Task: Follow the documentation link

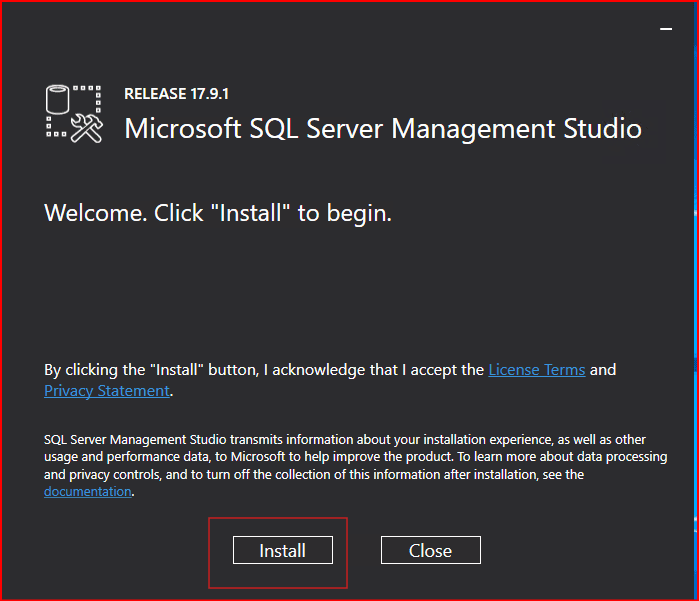Action: [x=87, y=492]
